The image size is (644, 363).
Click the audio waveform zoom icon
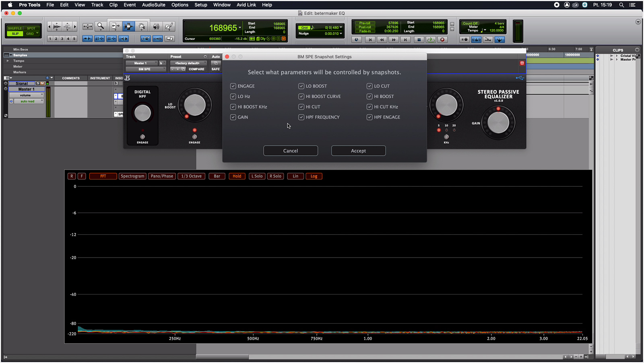(x=57, y=27)
